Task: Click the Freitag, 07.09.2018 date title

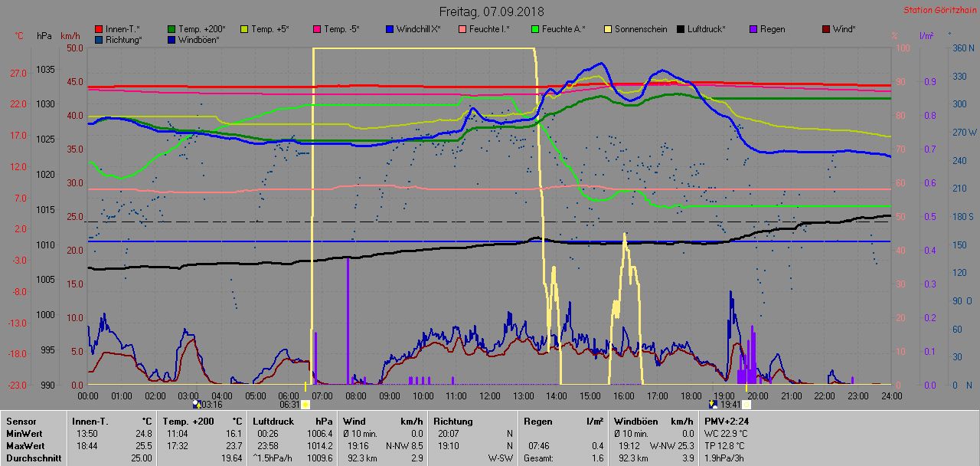Action: point(490,11)
